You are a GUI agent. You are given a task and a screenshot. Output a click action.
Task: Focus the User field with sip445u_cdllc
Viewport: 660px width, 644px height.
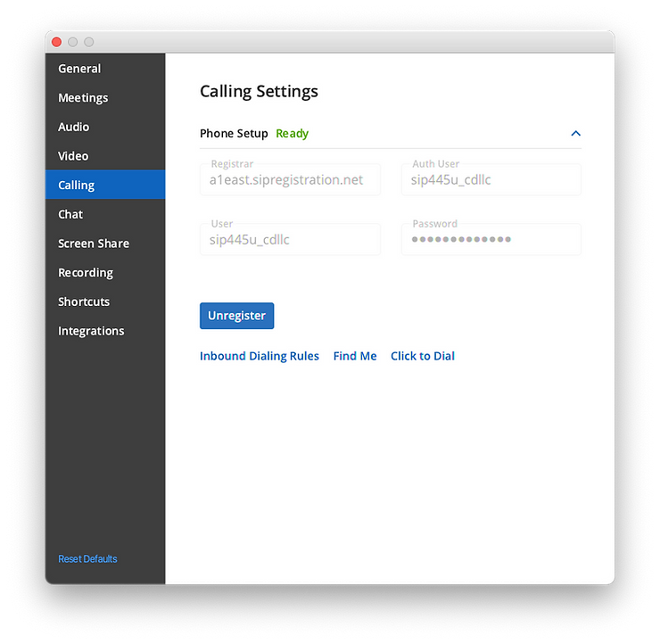tap(290, 240)
